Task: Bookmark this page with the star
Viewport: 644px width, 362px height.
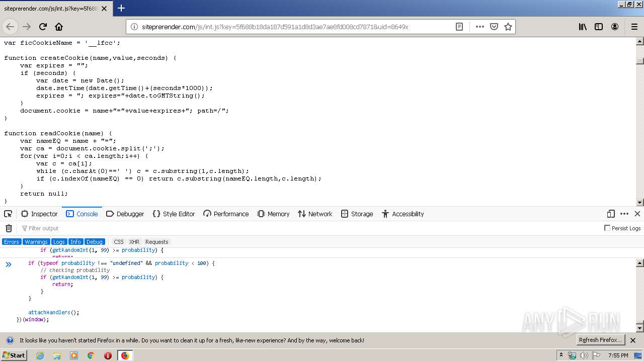Action: click(508, 27)
